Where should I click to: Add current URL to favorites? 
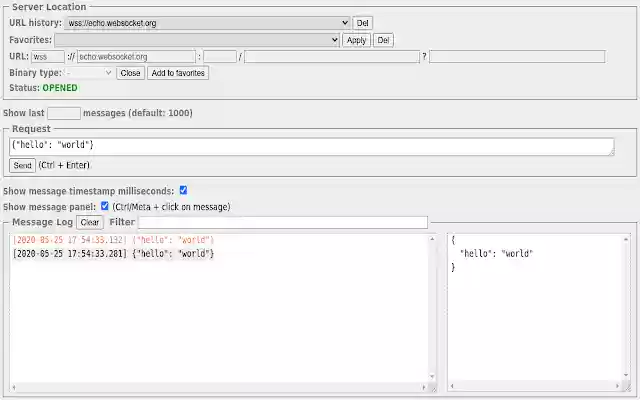click(x=178, y=73)
